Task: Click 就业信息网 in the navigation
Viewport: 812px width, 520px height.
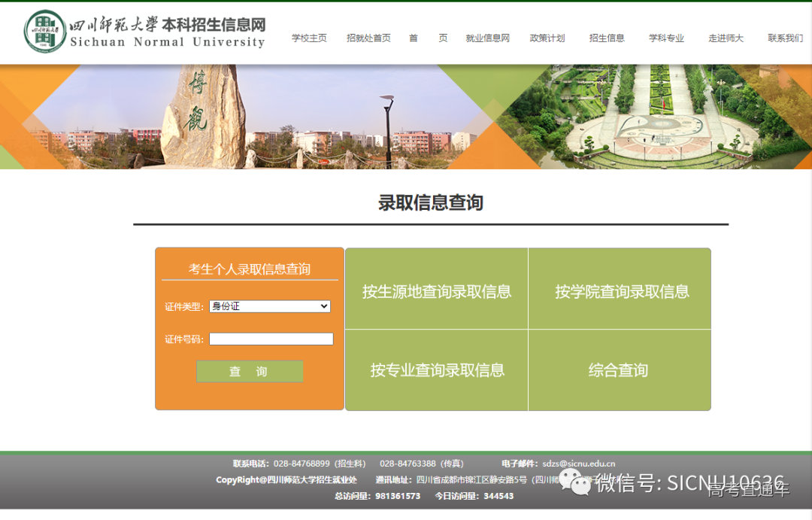Action: tap(487, 38)
